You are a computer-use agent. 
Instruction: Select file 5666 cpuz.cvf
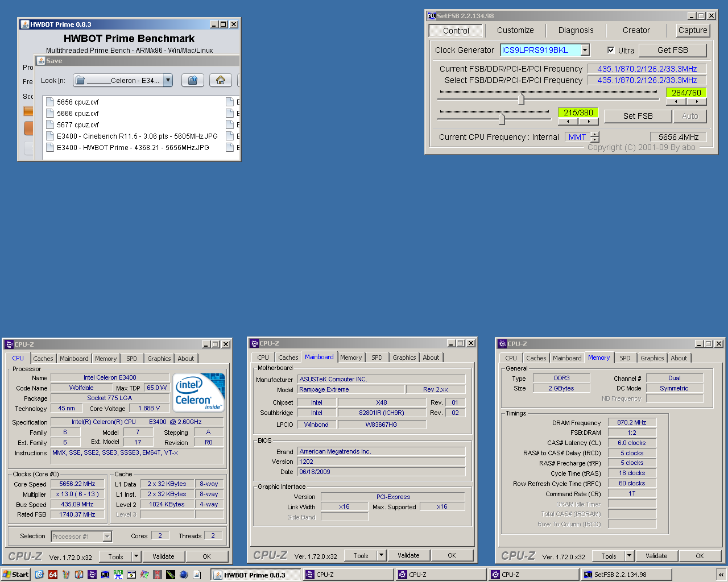tap(78, 114)
